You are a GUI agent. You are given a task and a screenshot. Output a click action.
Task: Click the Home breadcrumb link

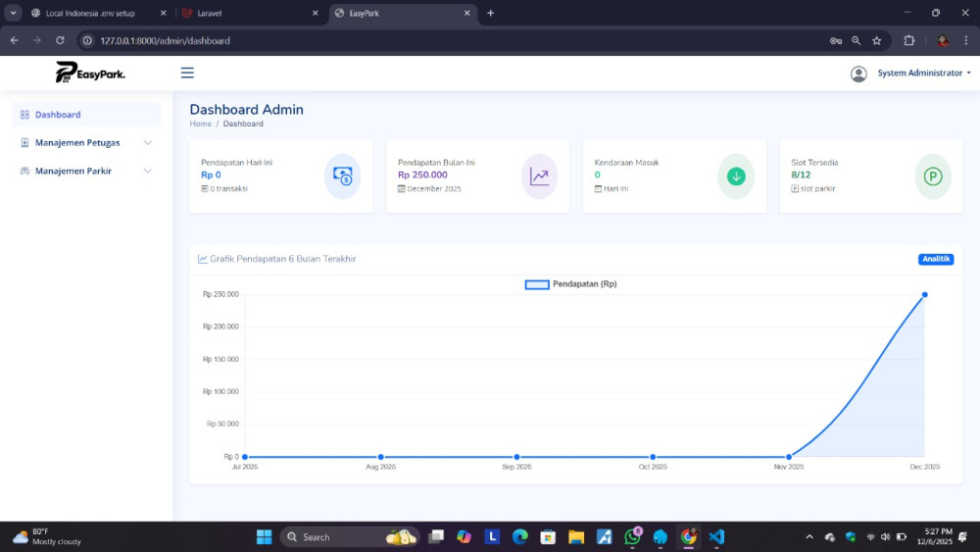click(x=200, y=124)
